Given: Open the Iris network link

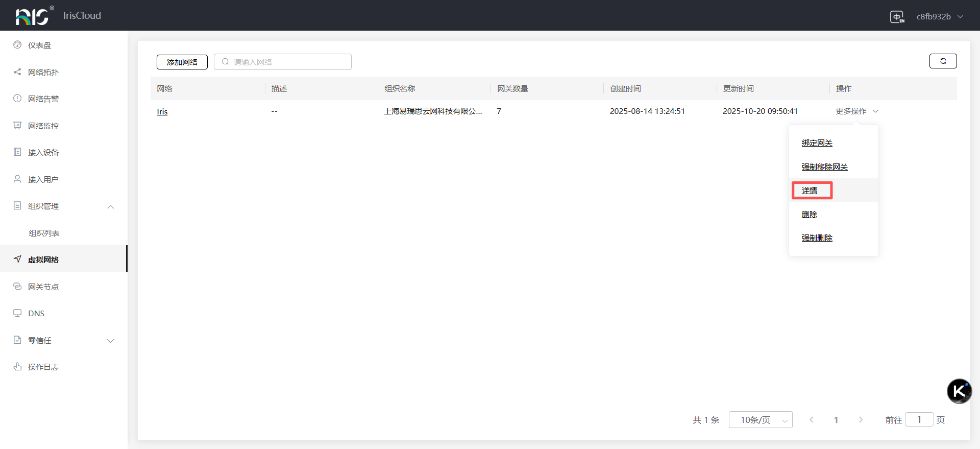Looking at the screenshot, I should 162,112.
